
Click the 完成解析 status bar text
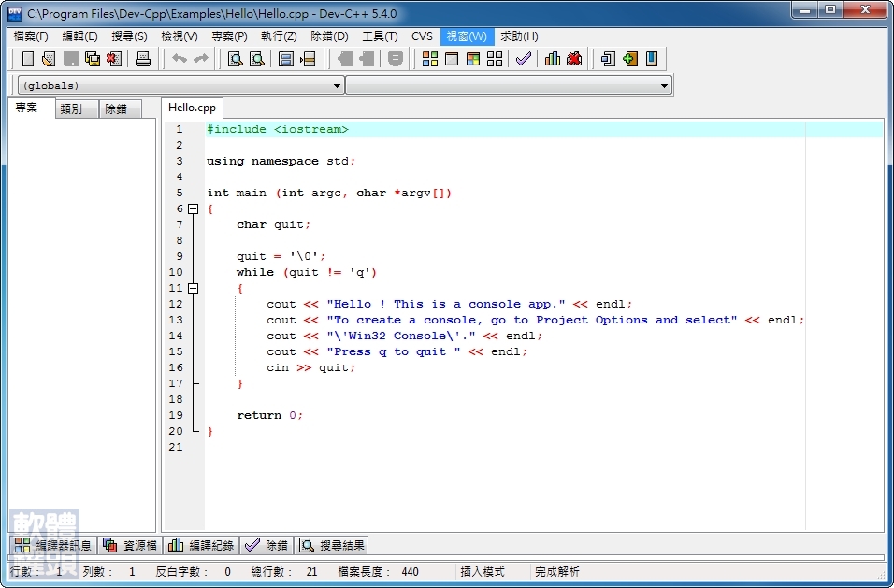557,571
